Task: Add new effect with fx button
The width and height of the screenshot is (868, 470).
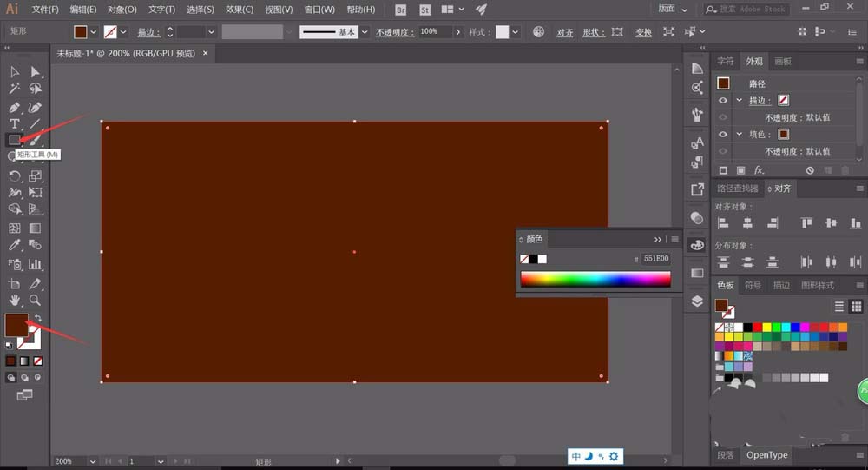Action: click(x=759, y=170)
